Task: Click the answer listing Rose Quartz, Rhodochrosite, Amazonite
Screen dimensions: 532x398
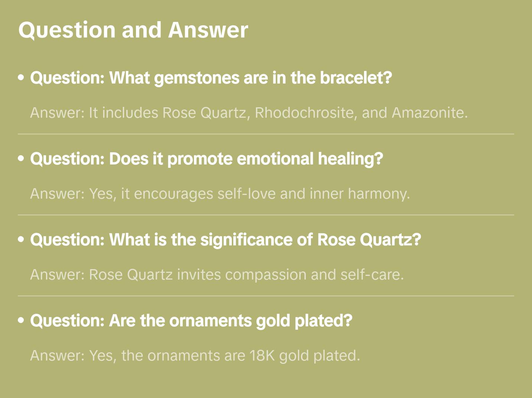Action: (x=249, y=113)
